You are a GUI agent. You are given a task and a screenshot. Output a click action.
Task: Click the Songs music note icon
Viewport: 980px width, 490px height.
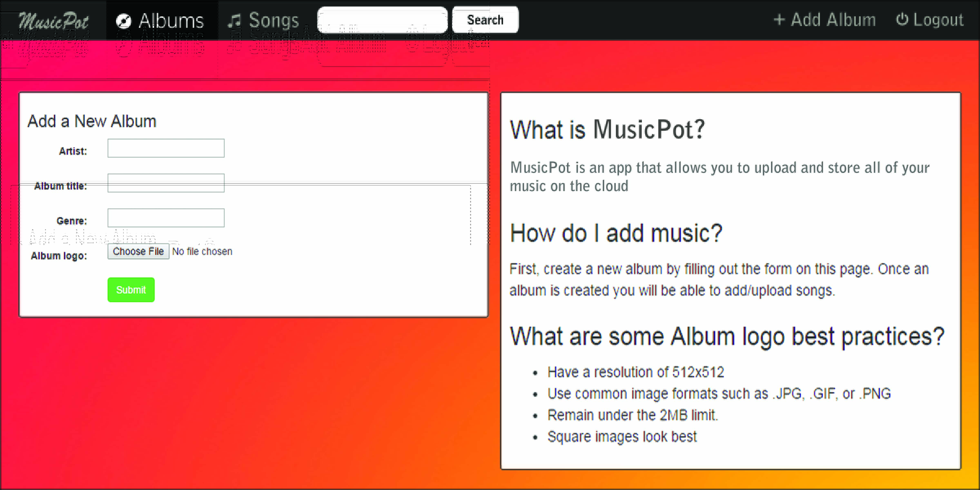tap(234, 21)
